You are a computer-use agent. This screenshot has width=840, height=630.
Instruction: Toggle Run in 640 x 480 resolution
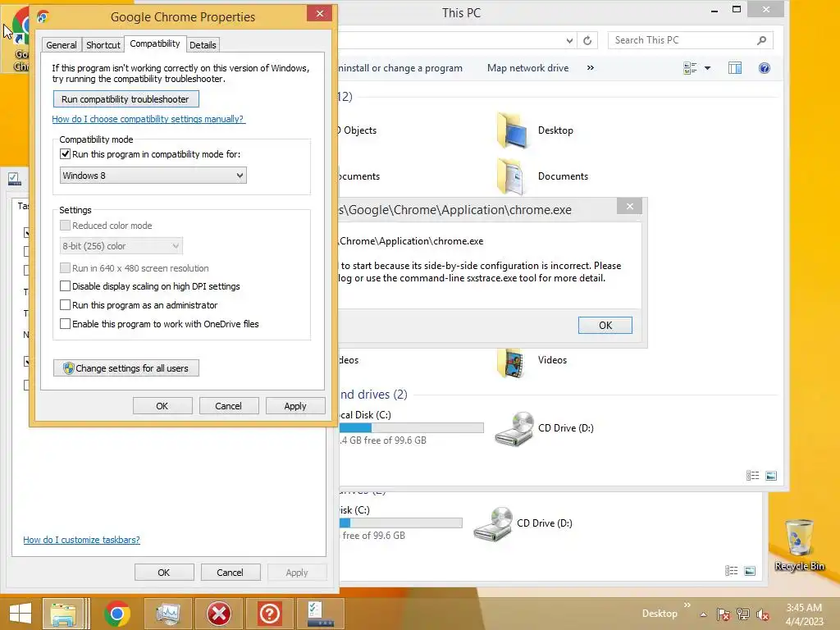click(65, 268)
